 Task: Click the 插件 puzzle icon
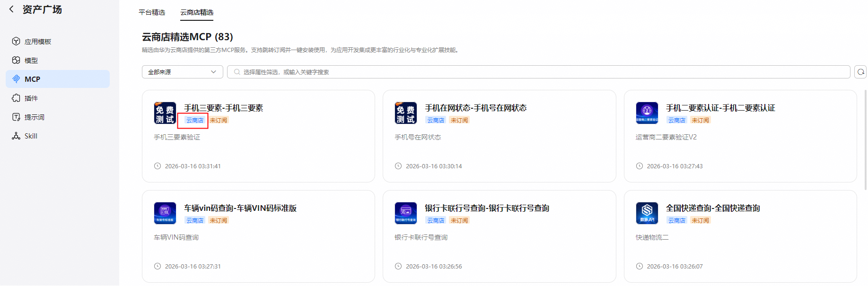16,98
